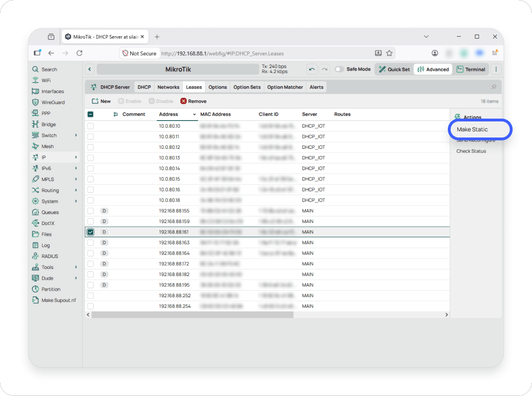Expand the Dude submenu

click(76, 278)
